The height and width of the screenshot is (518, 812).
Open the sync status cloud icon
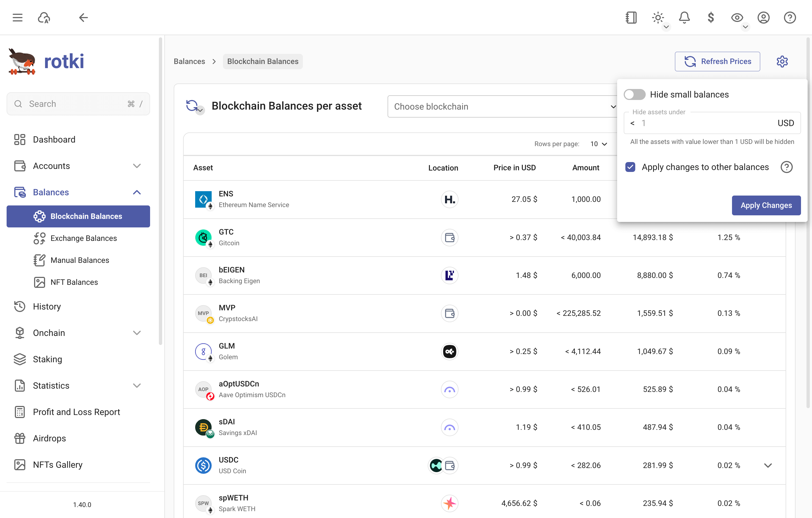tap(44, 18)
